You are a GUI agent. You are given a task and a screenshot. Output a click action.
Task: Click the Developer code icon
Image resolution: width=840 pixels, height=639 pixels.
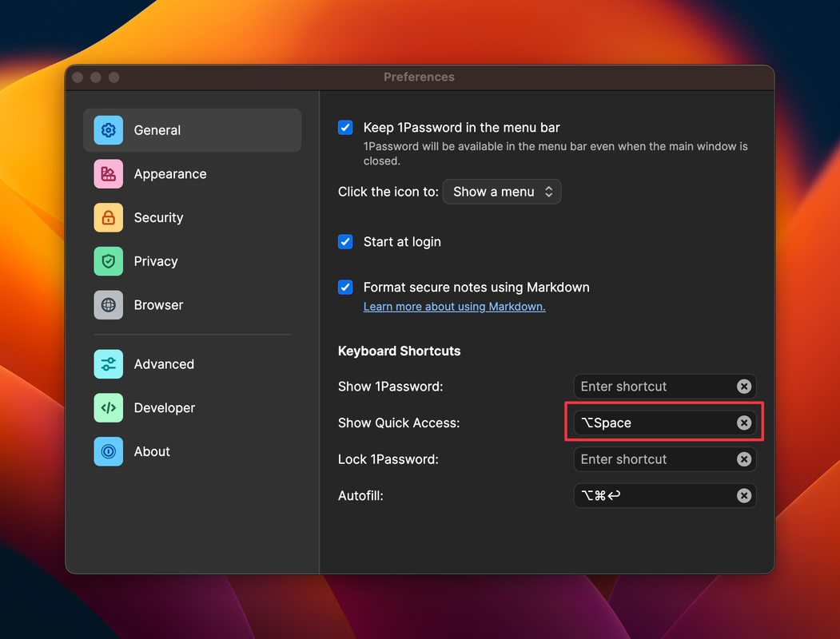click(x=108, y=408)
